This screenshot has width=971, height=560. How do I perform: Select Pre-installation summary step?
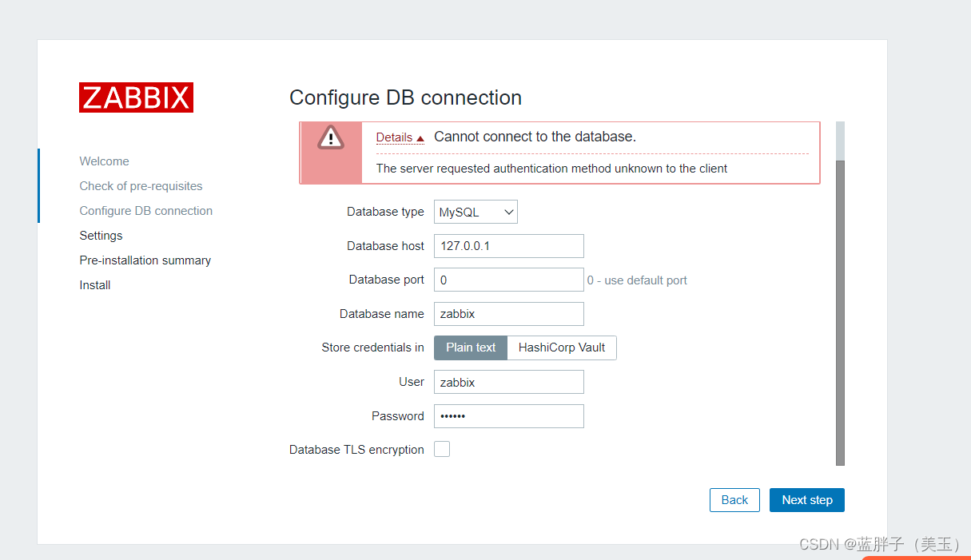pyautogui.click(x=145, y=260)
